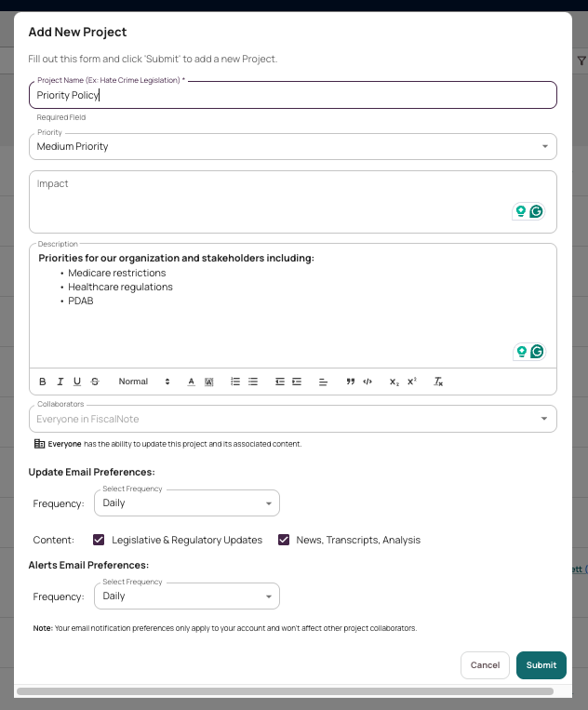Click into the Project Name input field
The width and height of the screenshot is (588, 710).
[x=293, y=95]
